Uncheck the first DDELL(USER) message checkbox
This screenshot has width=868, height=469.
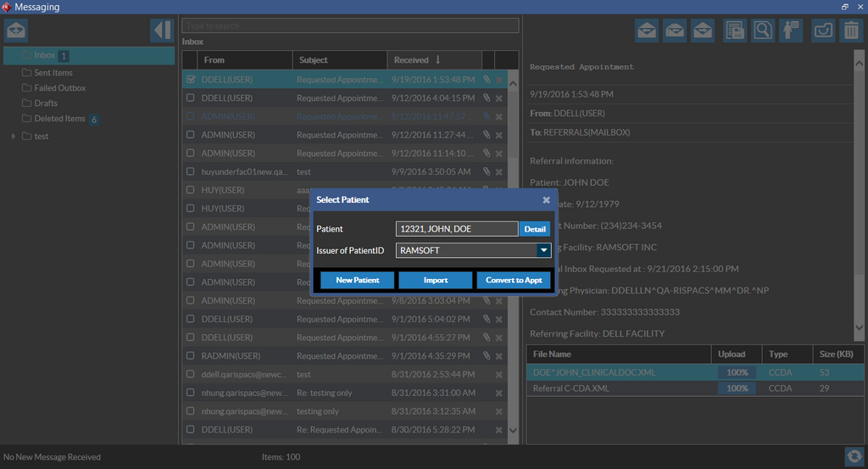pyautogui.click(x=191, y=80)
